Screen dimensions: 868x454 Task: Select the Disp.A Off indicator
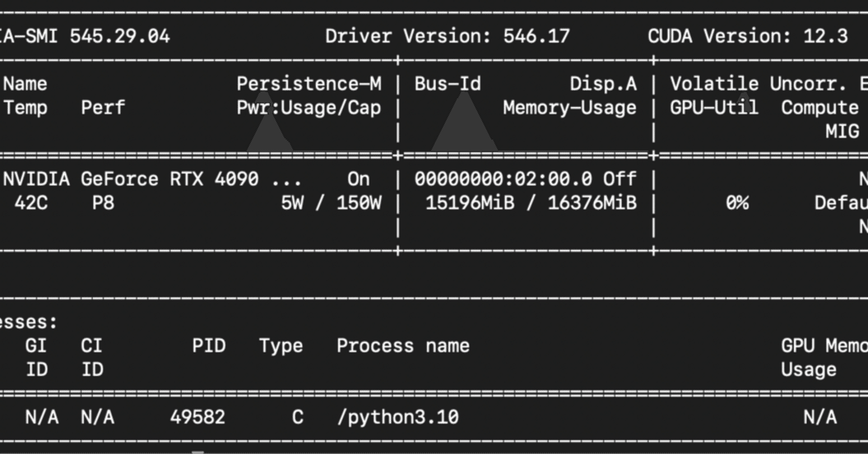619,179
